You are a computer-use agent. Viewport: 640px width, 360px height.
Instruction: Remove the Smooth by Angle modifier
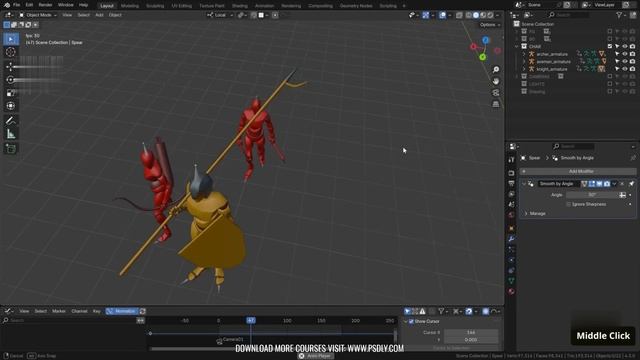[x=622, y=184]
